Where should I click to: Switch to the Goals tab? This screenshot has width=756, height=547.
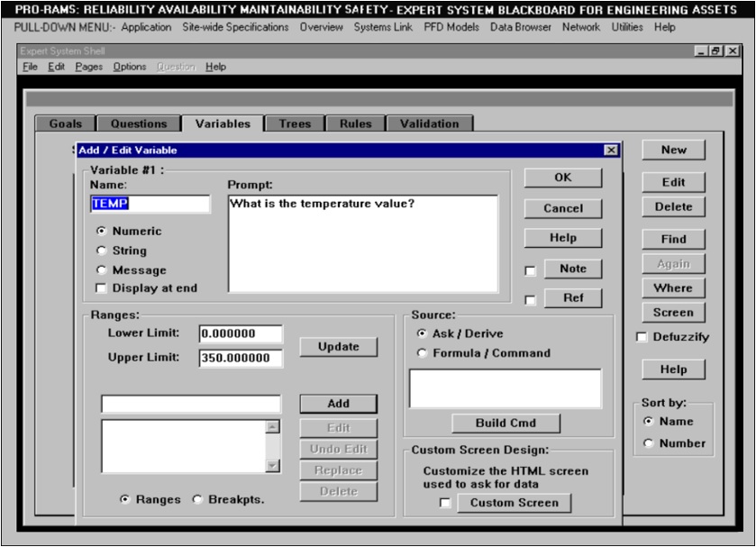pyautogui.click(x=66, y=123)
